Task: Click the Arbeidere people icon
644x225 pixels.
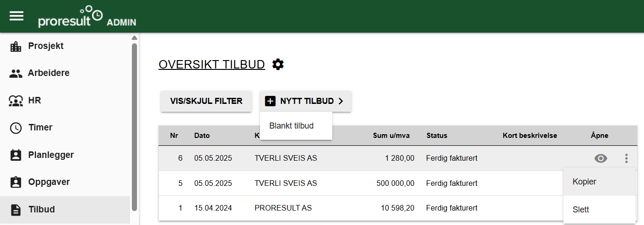Action: pos(16,73)
